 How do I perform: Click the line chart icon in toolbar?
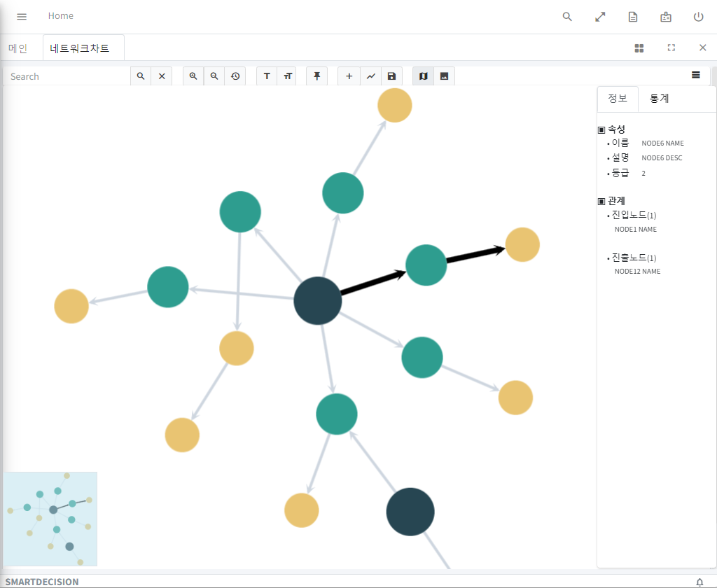(x=370, y=76)
